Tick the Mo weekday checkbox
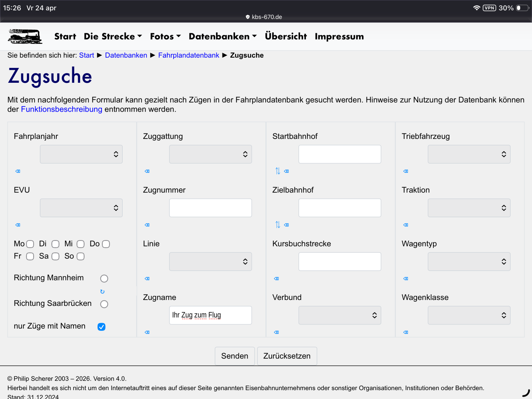 click(30, 244)
